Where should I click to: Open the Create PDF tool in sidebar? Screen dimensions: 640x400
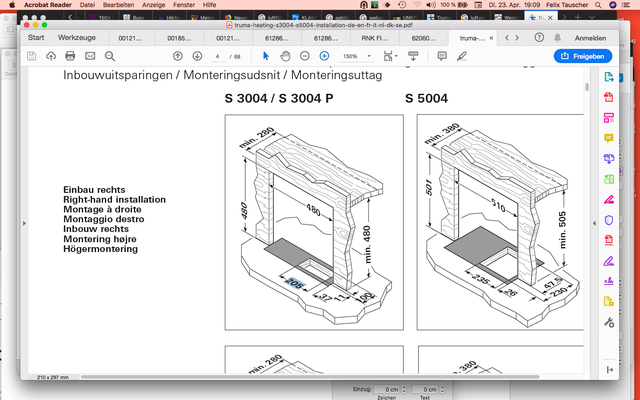[x=609, y=97]
